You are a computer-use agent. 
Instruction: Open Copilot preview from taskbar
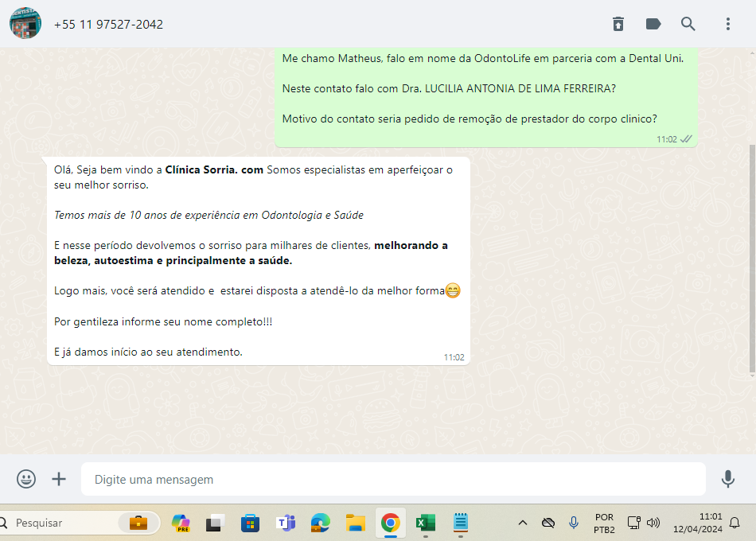[181, 523]
